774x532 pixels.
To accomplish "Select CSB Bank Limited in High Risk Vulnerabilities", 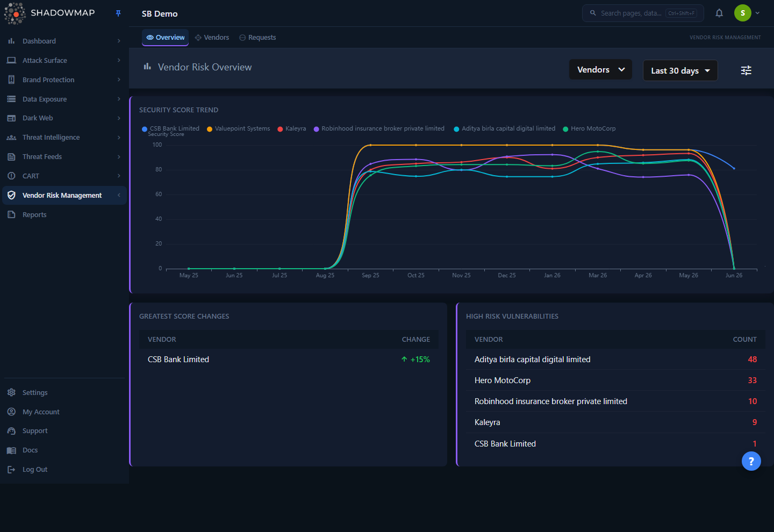I will pyautogui.click(x=615, y=444).
